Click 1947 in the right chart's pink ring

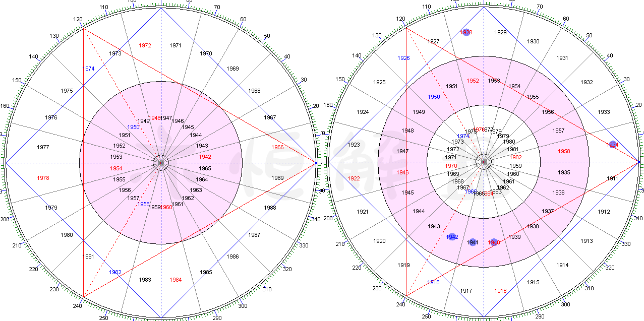click(x=402, y=151)
